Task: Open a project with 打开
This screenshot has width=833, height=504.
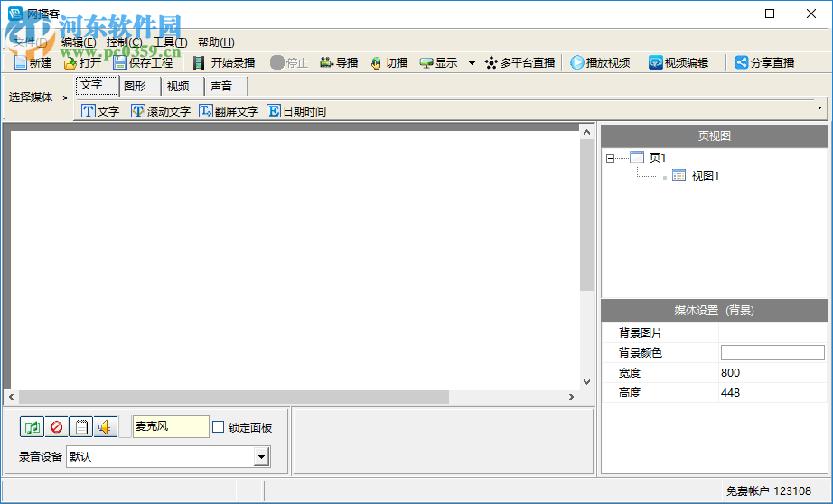Action: pyautogui.click(x=82, y=62)
